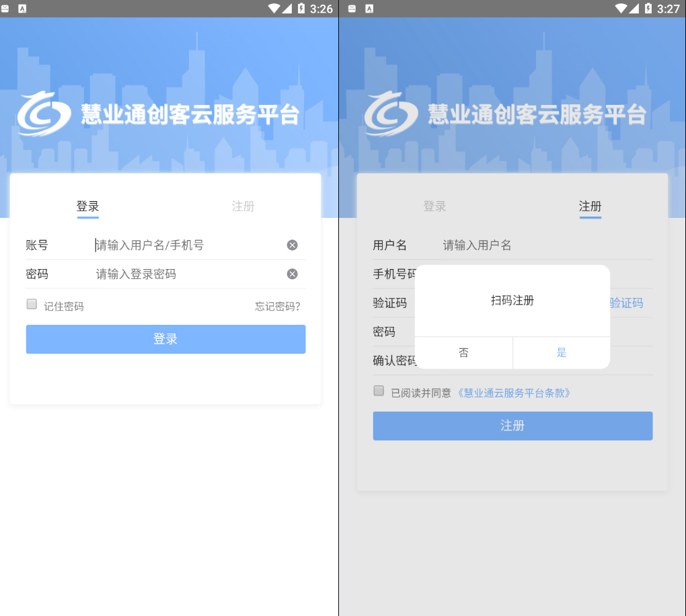Viewport: 686px width, 616px height.
Task: Switch to the 登录 tab on the register screen
Action: pyautogui.click(x=434, y=206)
